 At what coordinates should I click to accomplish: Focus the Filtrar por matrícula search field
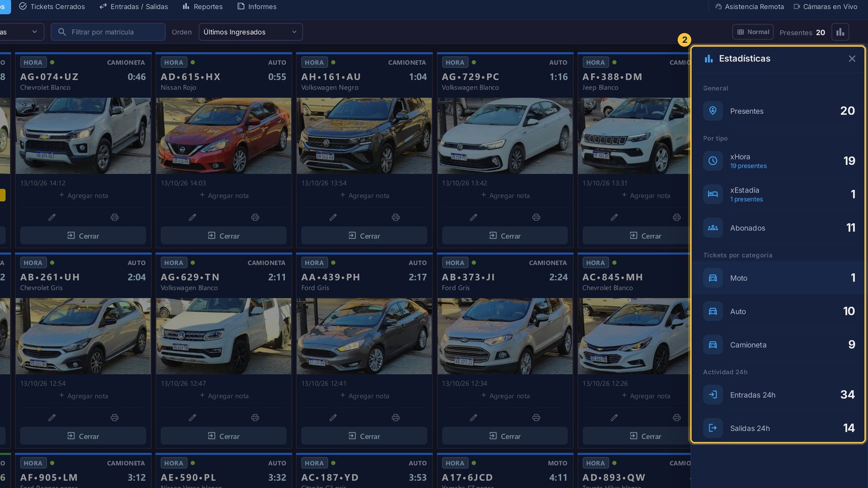108,32
